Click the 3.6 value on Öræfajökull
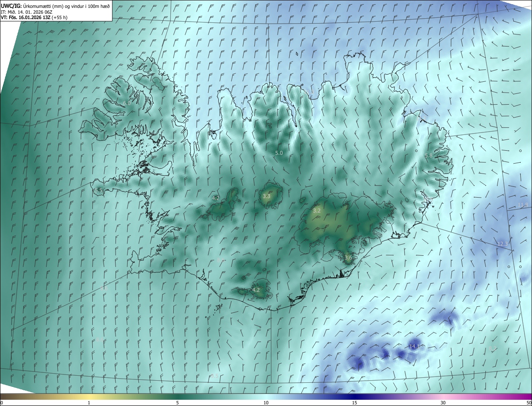Viewport: 532px width, 406px height. click(x=348, y=257)
